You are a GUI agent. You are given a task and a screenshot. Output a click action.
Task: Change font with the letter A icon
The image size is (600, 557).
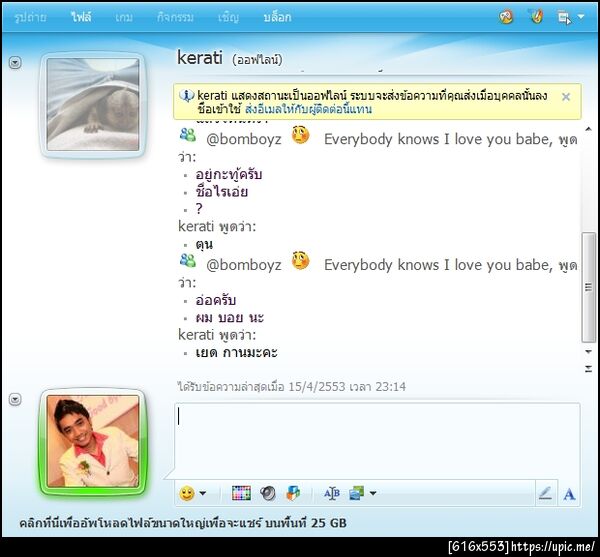tap(569, 494)
